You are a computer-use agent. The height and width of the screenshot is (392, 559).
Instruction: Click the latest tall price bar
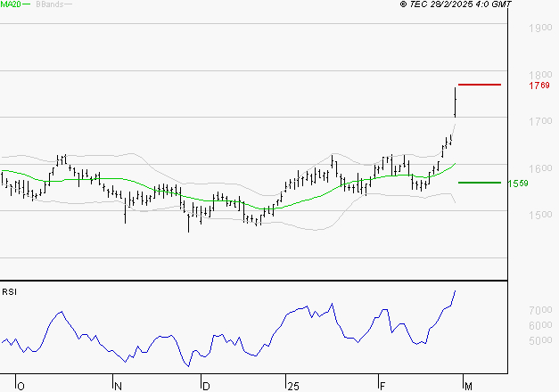[x=456, y=102]
